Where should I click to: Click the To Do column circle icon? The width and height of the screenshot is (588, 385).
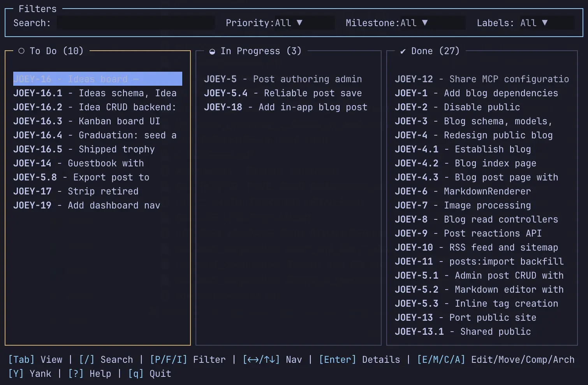point(21,51)
